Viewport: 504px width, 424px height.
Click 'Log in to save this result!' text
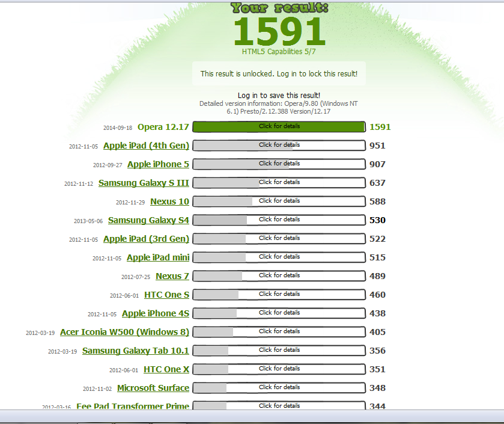(x=279, y=96)
